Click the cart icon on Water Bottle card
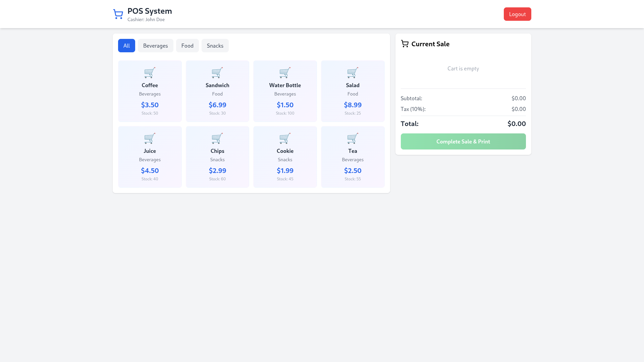This screenshot has width=644, height=362. point(285,72)
